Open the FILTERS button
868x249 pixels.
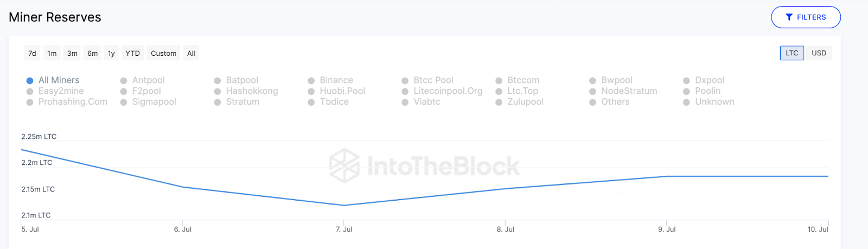pos(806,17)
